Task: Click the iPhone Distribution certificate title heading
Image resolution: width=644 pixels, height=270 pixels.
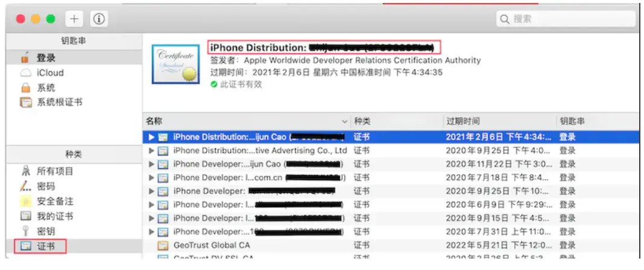Action: point(322,48)
